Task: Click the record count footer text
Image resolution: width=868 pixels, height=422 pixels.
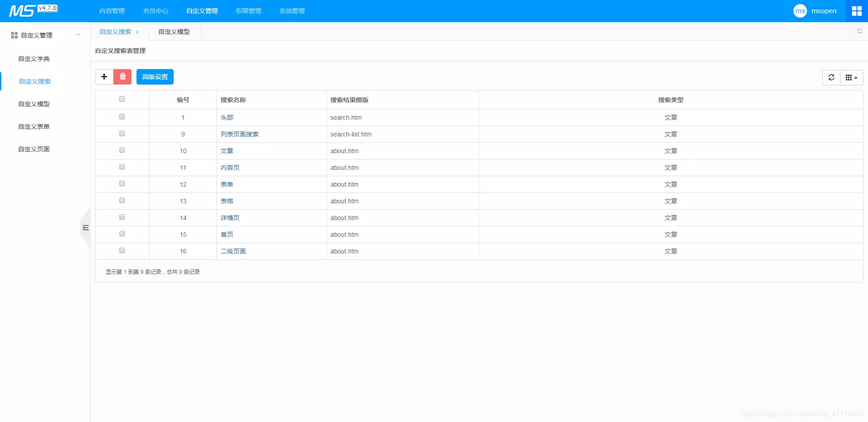Action: point(153,272)
